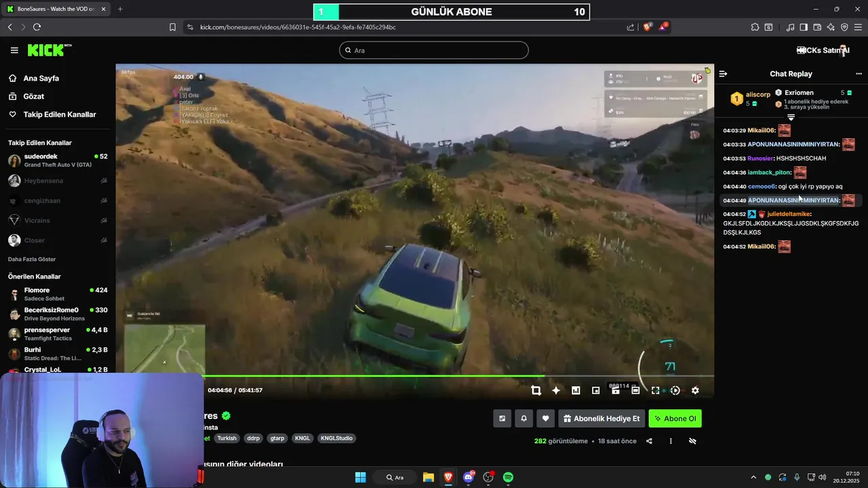This screenshot has height=488, width=868.
Task: Open sudeordek channel in sidebar
Action: click(57, 161)
